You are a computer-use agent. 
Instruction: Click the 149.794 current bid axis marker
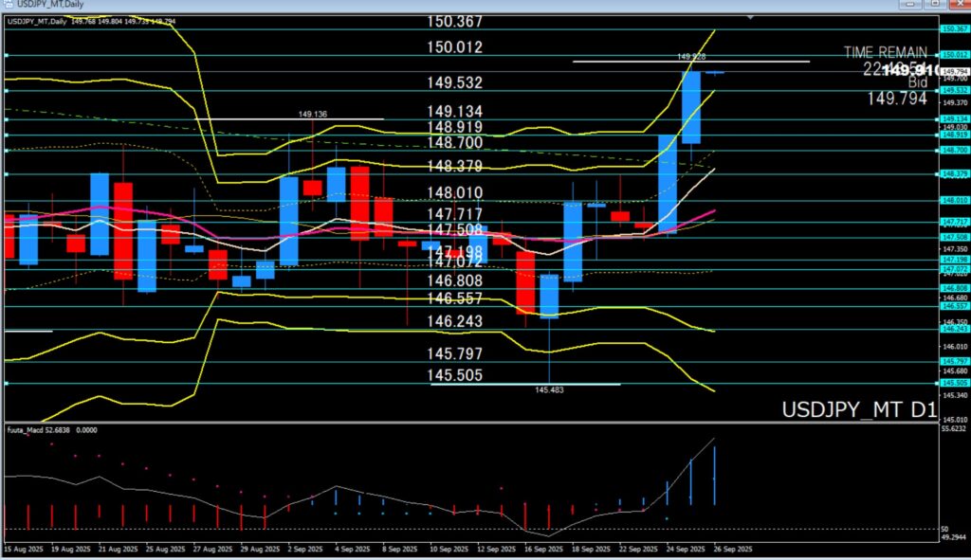[953, 71]
